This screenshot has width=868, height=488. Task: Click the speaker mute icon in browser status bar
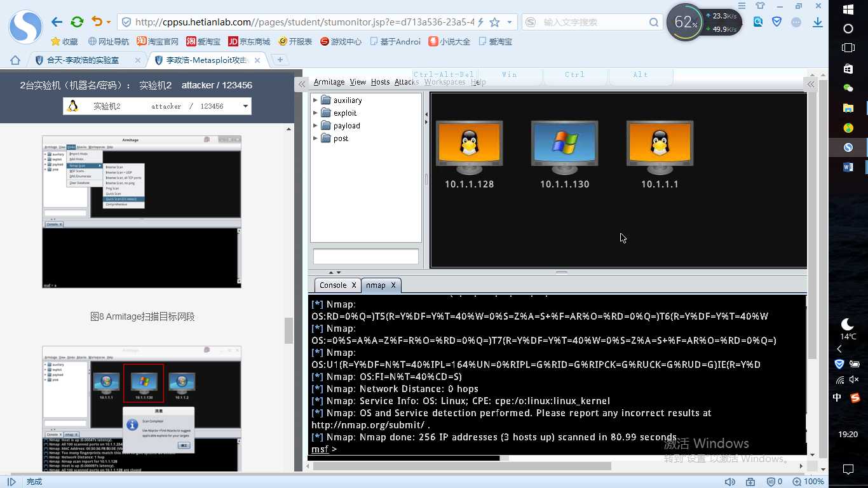[730, 482]
